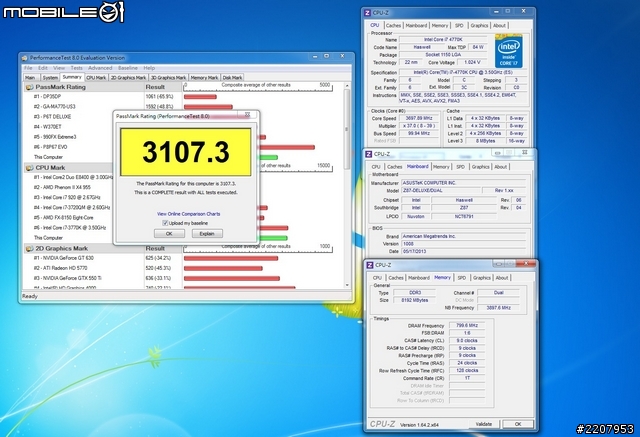Image resolution: width=640 pixels, height=437 pixels.
Task: Select the '#3 - NVIDIA GeForce GTX 550 Ti' row
Action: coord(67,278)
